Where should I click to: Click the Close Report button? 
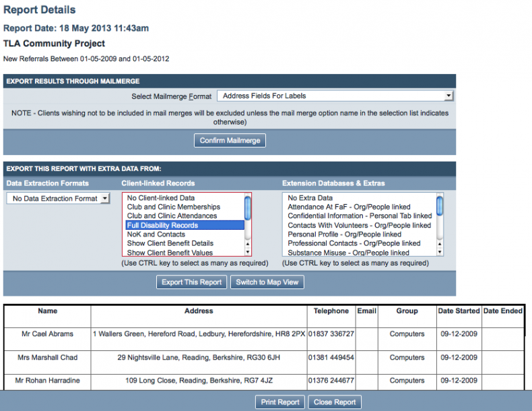point(335,402)
